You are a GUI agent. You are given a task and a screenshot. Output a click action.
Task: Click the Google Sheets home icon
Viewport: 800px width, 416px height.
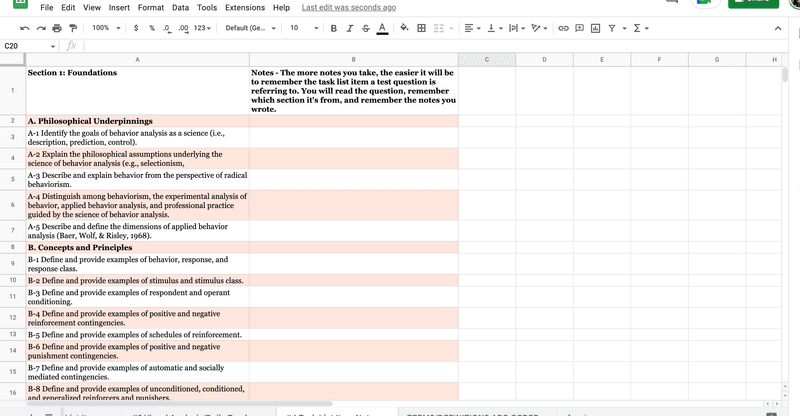[20, 3]
